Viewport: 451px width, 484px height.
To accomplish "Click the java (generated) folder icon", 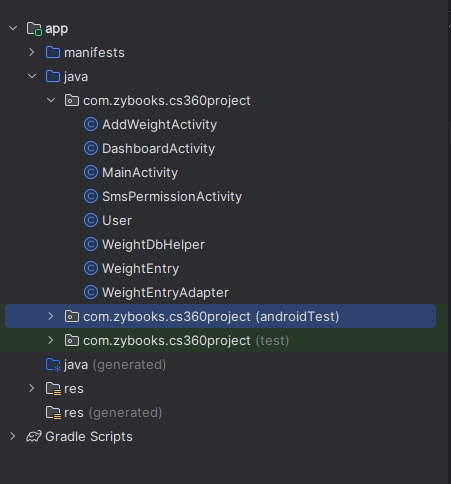I will click(53, 365).
